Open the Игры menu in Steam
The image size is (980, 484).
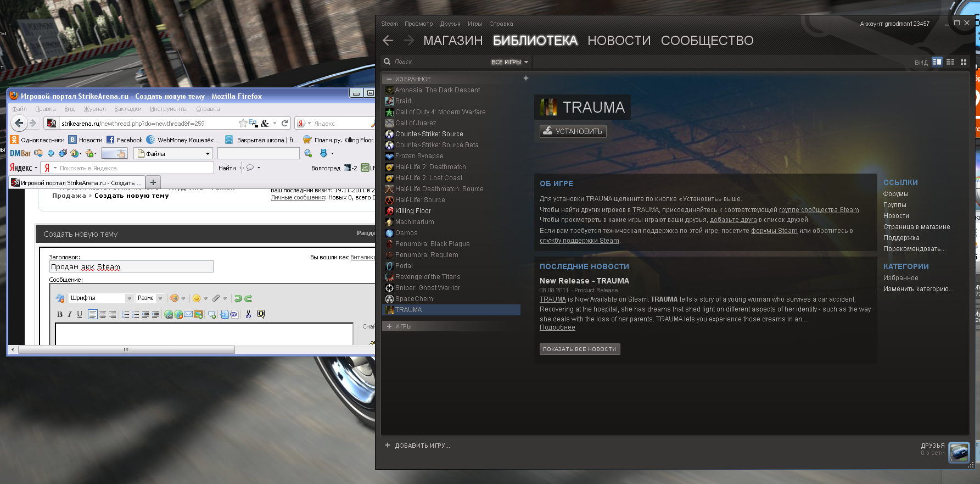tap(475, 24)
